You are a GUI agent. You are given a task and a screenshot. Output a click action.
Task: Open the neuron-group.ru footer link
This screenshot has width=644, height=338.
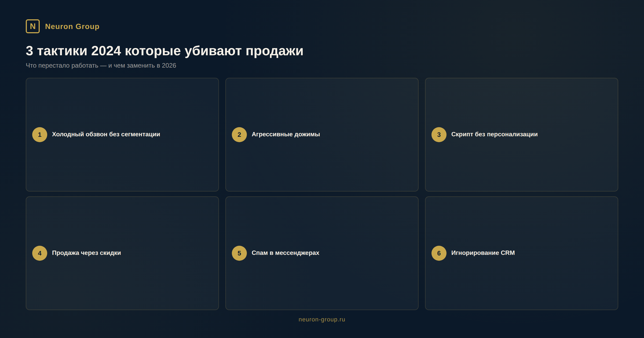coord(322,319)
